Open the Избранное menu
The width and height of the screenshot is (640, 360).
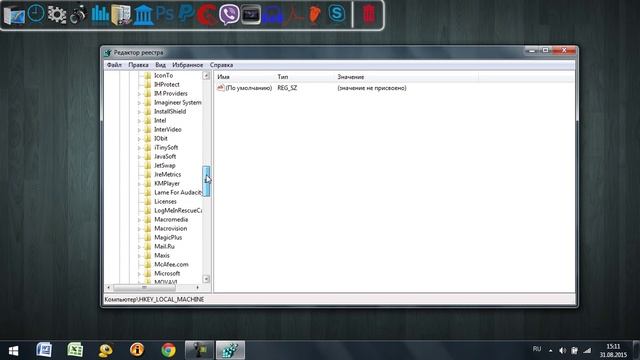click(188, 65)
